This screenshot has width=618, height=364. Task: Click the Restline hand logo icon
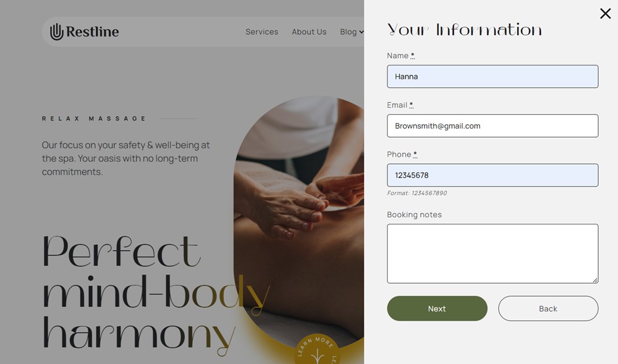pos(56,32)
